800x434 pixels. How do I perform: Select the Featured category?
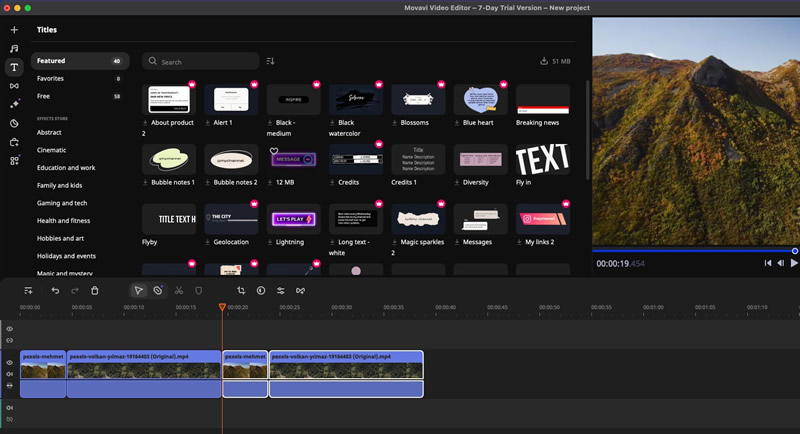(x=80, y=61)
